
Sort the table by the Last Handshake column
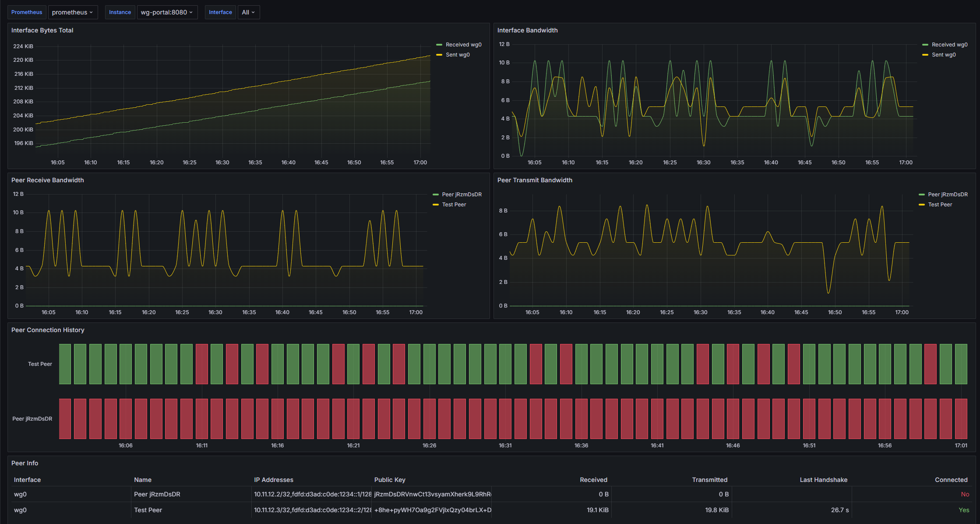click(823, 480)
